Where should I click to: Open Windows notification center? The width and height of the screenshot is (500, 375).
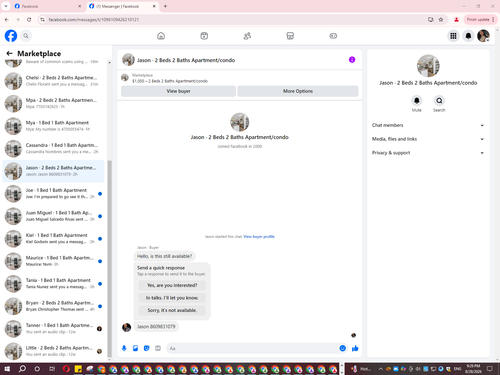490,369
